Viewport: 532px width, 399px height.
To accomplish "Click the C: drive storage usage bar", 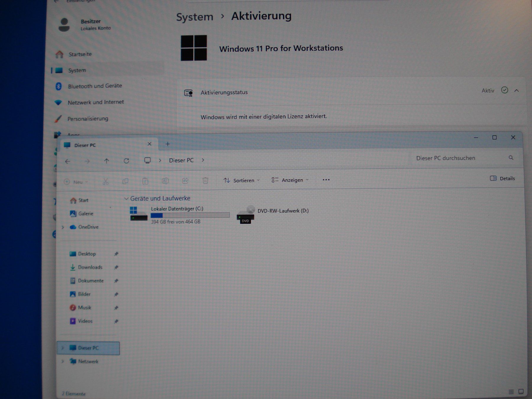I will point(190,215).
